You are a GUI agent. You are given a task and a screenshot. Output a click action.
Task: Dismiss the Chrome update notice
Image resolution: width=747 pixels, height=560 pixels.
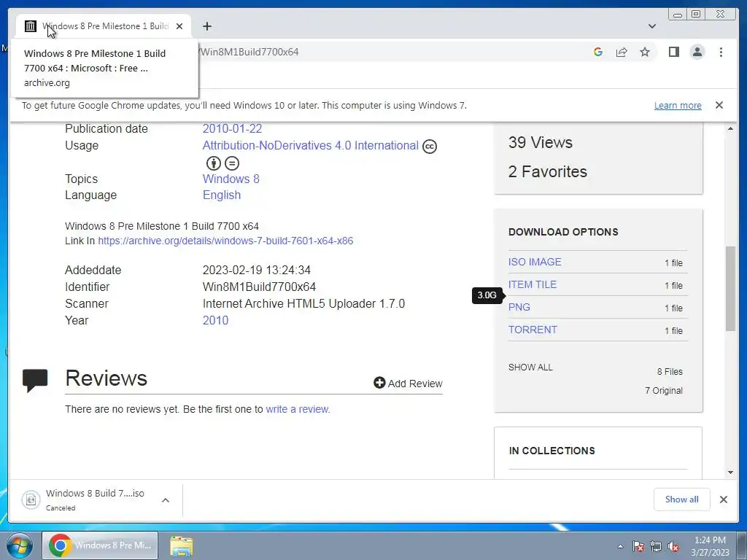click(719, 105)
